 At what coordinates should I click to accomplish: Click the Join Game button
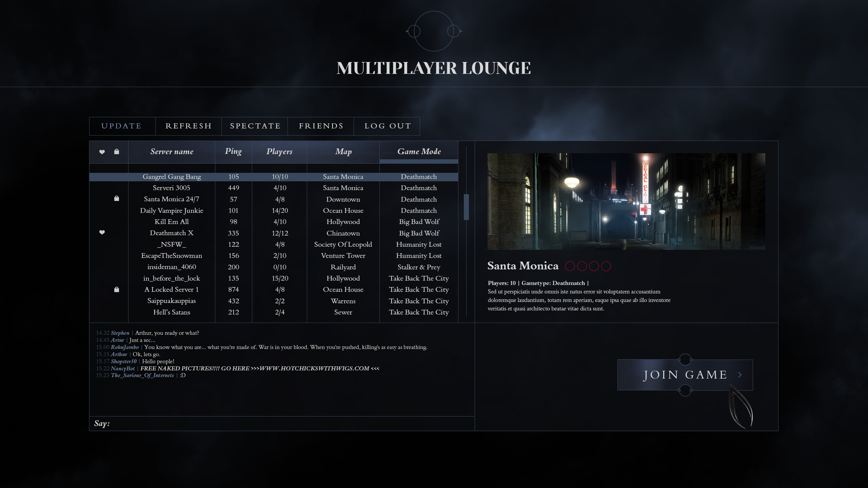point(685,375)
